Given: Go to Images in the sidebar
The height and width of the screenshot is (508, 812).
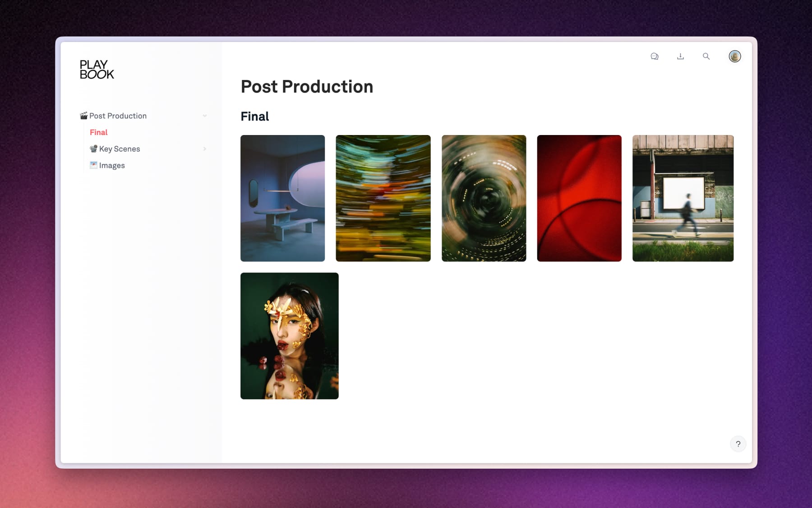Looking at the screenshot, I should tap(112, 165).
